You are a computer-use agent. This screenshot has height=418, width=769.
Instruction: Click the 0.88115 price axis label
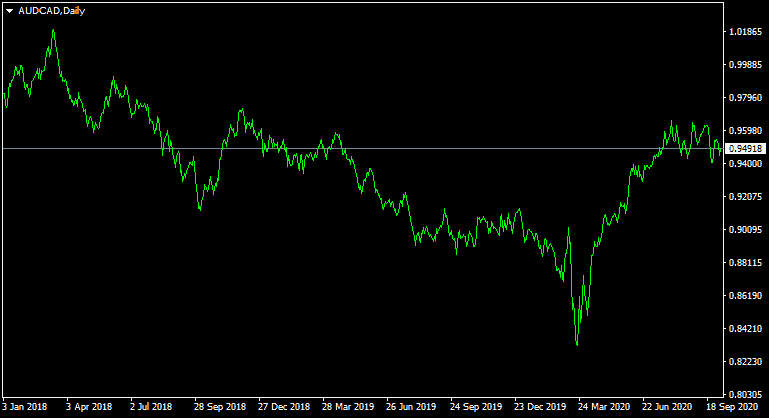(745, 262)
